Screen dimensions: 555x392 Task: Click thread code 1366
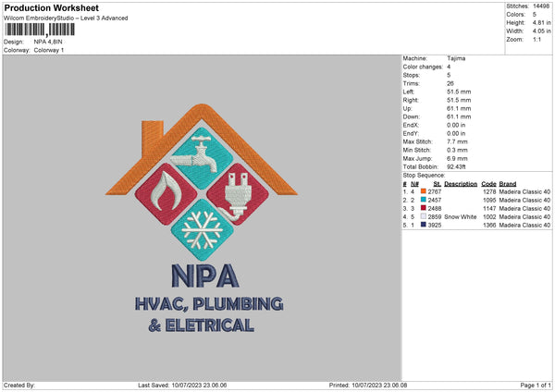point(489,225)
